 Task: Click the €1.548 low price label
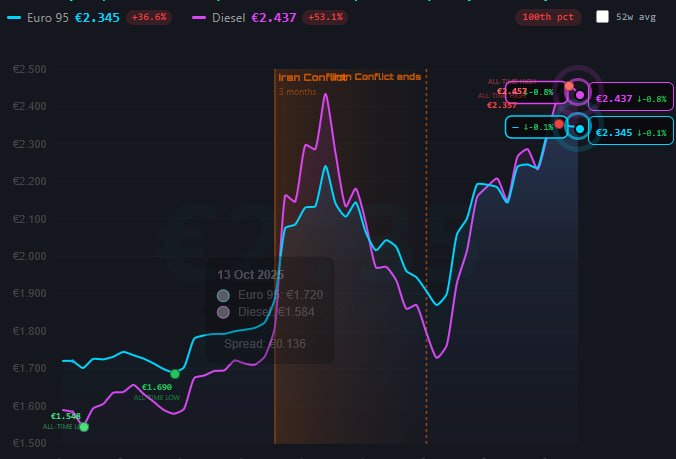pyautogui.click(x=66, y=416)
